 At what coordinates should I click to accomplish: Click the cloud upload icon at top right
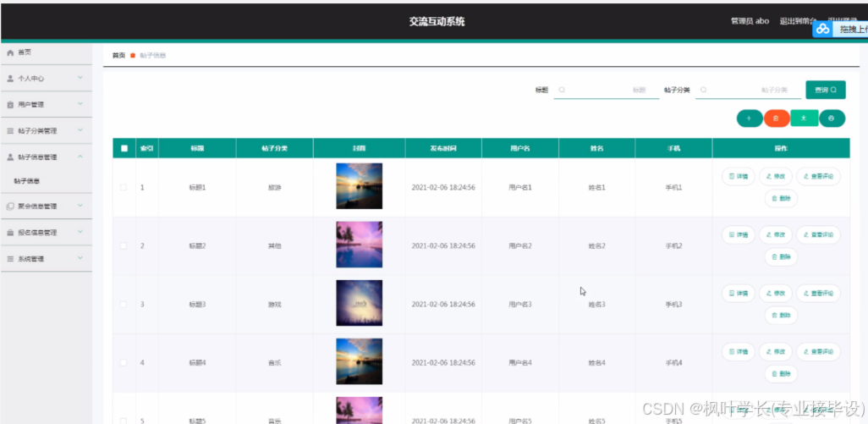[822, 30]
